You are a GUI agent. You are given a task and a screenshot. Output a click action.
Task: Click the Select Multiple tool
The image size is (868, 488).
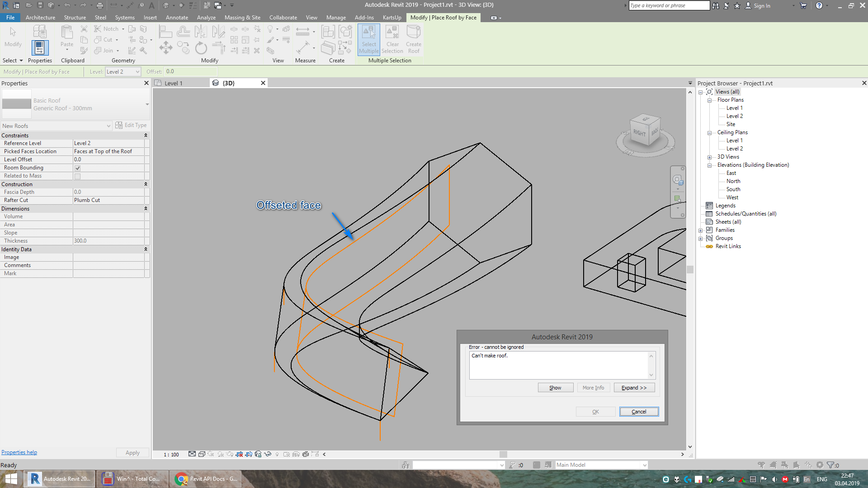[369, 40]
